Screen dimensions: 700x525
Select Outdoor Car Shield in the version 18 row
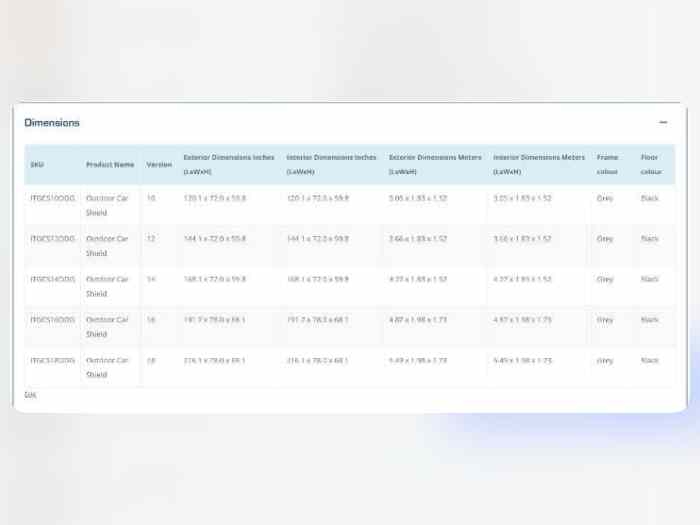click(x=107, y=367)
